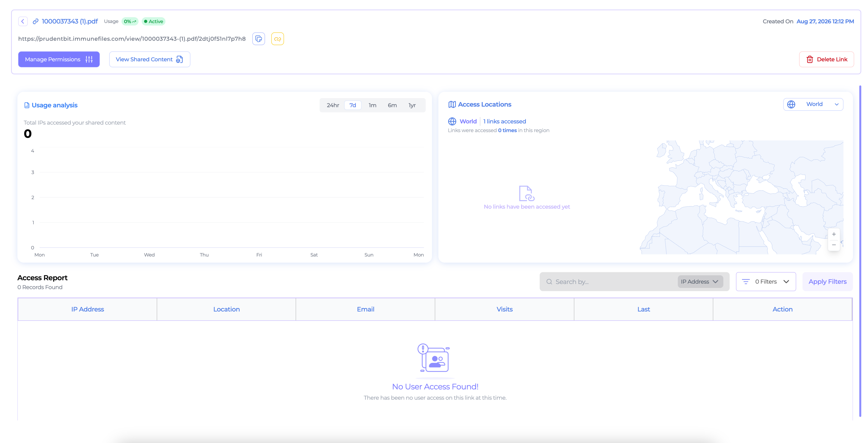Click the Visits column header
Screen dimensions: 868x443
504,309
